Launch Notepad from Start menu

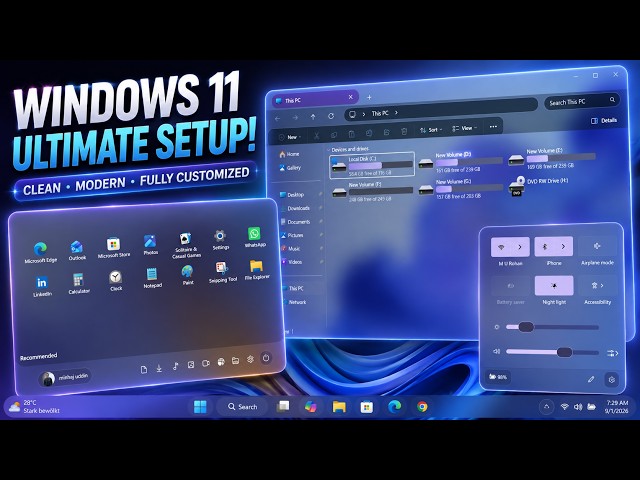152,278
